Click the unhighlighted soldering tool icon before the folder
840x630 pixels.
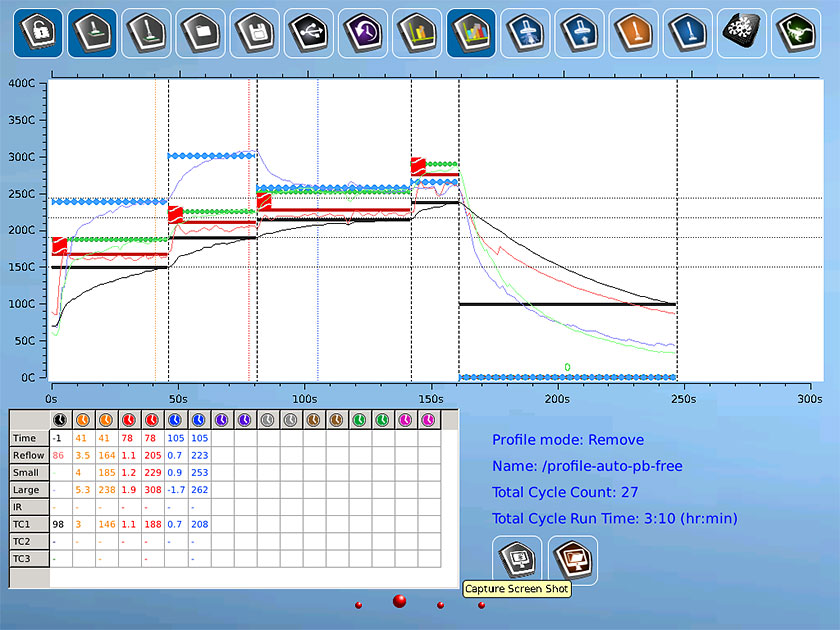(x=146, y=33)
